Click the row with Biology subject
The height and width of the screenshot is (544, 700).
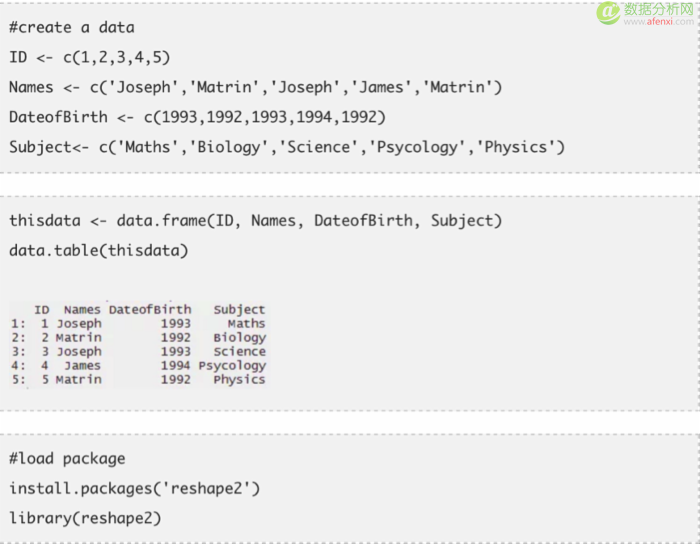[x=139, y=337]
